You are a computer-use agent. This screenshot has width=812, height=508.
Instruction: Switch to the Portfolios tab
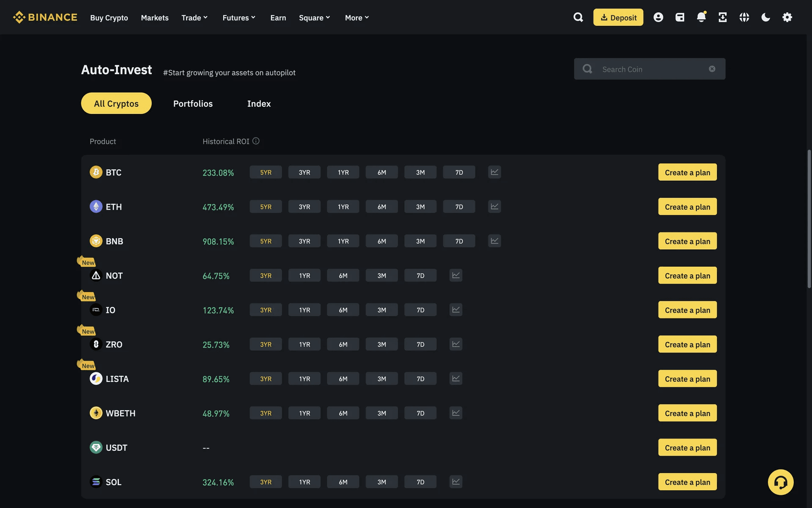pyautogui.click(x=193, y=103)
